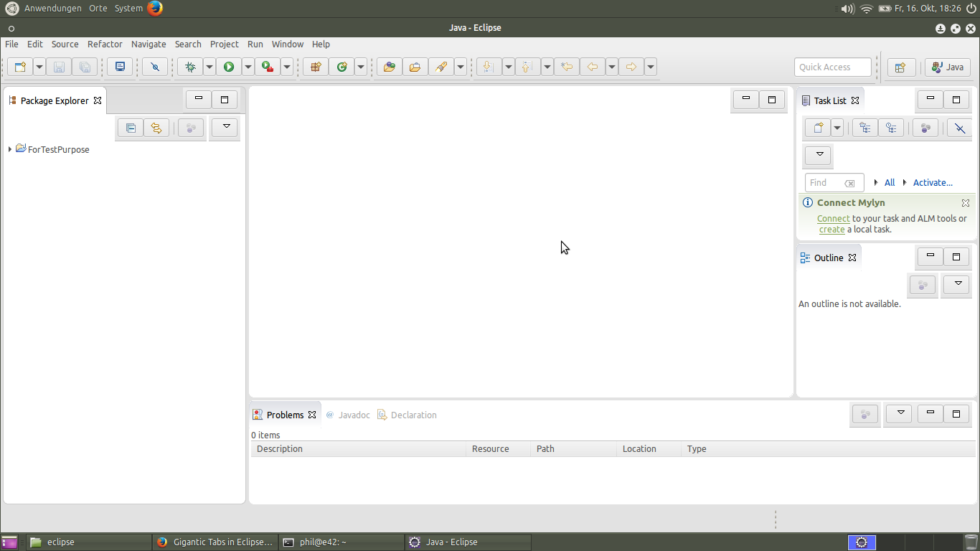Click the Save All toolbar icon

pyautogui.click(x=85, y=67)
